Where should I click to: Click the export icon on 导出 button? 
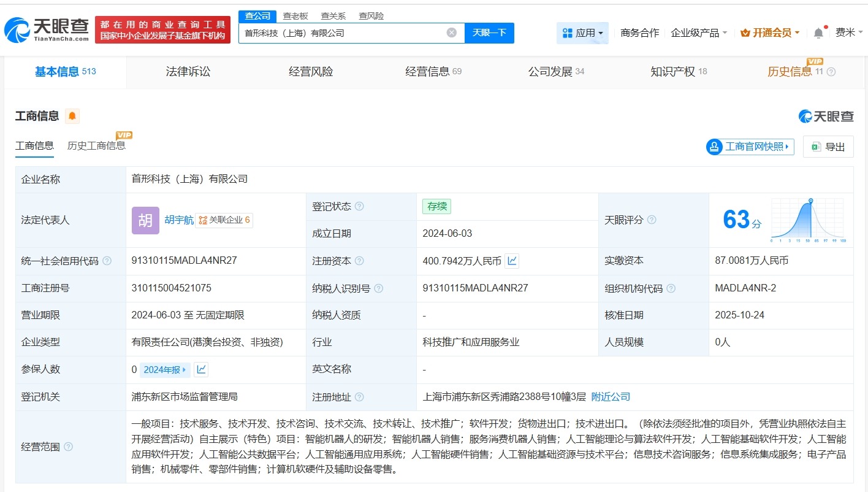[x=815, y=146]
